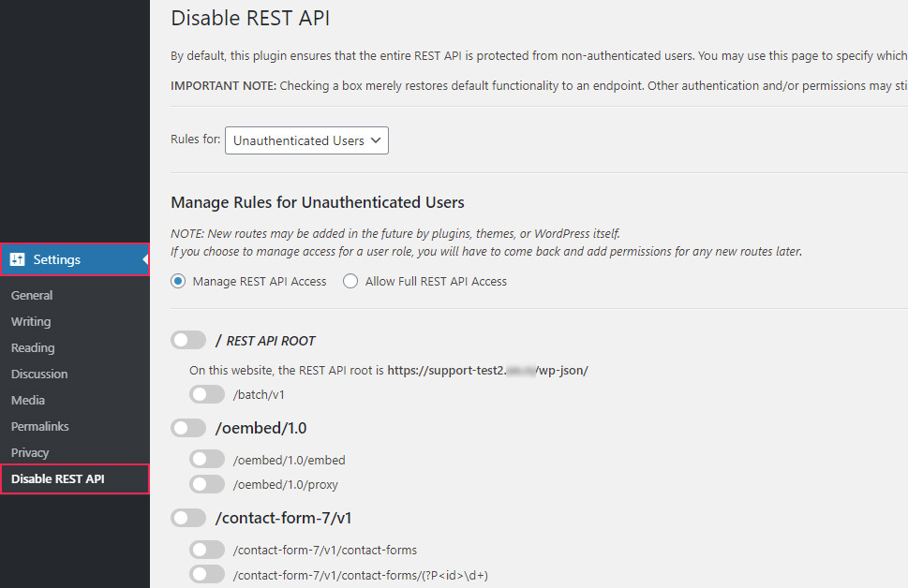Screen dimensions: 908x588
Task: Open the Media settings page
Action: (28, 400)
